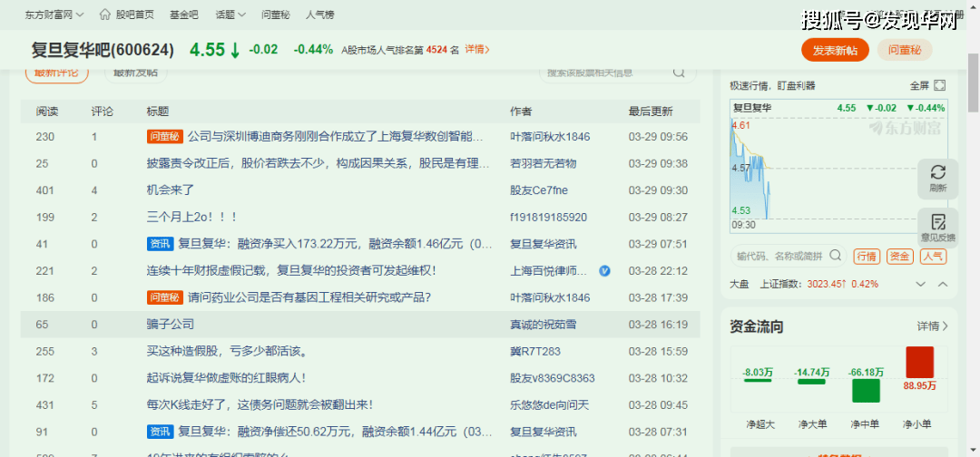Open the 人气榜 menu item
Image resolution: width=980 pixels, height=457 pixels.
point(319,15)
